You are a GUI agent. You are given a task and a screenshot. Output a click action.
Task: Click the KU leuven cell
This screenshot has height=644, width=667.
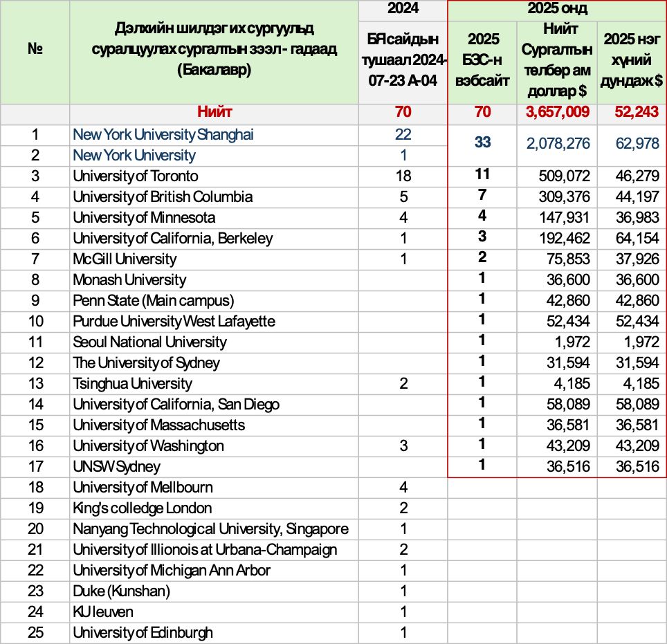(x=104, y=612)
